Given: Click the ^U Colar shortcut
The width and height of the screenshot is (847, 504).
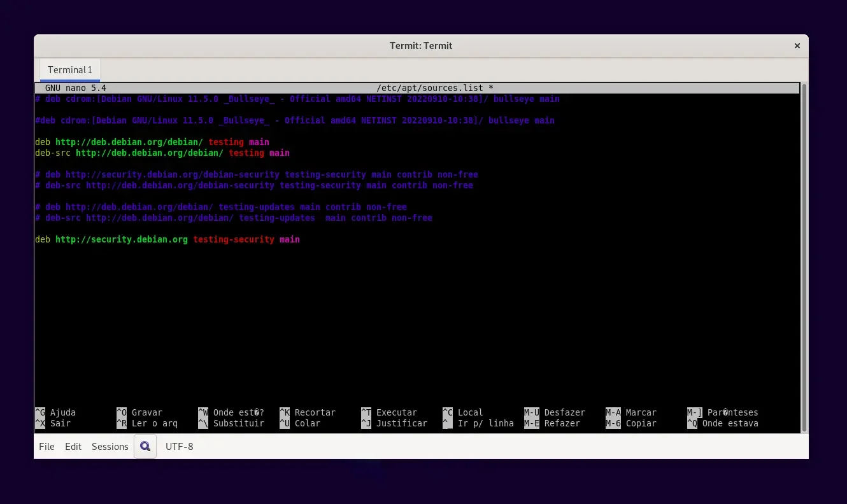Looking at the screenshot, I should [300, 423].
